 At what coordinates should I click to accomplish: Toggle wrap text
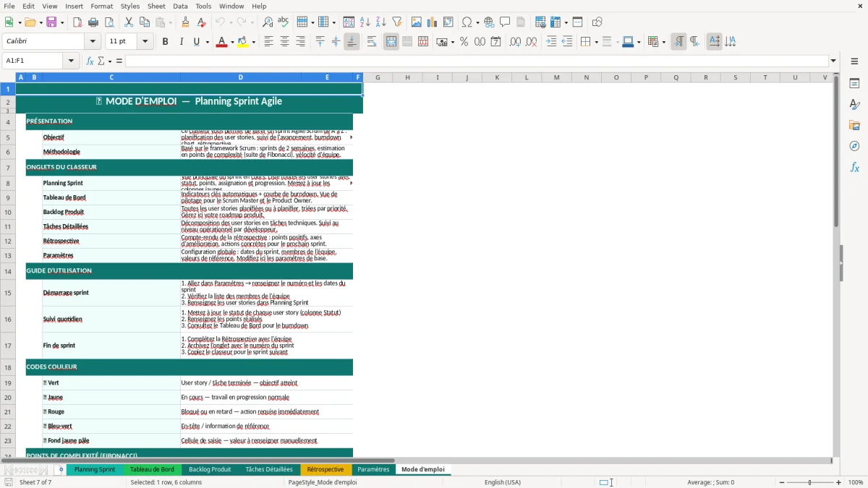(372, 42)
